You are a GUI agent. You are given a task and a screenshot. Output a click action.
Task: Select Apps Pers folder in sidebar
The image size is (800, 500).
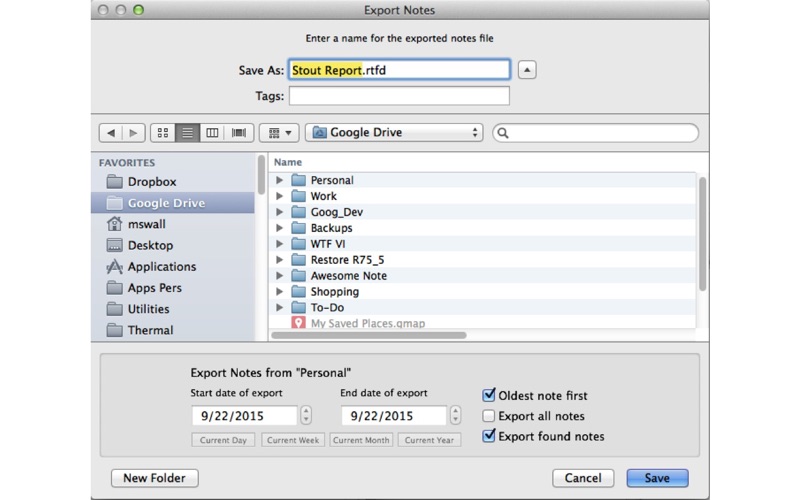[173, 288]
